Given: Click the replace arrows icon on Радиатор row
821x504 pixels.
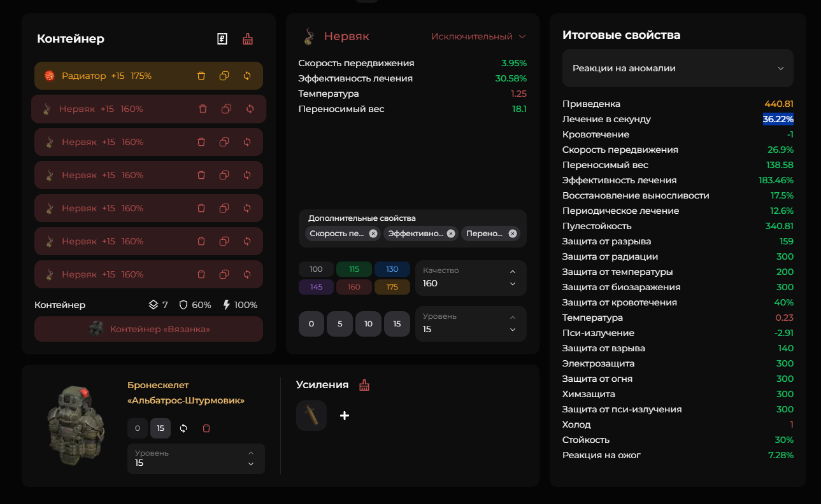Looking at the screenshot, I should click(247, 76).
